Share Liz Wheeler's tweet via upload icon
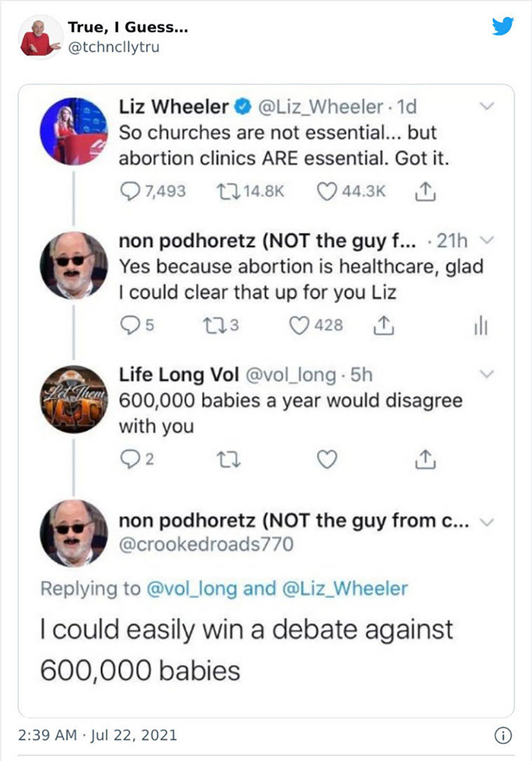Viewport: 532px width, 761px height. coord(425,191)
